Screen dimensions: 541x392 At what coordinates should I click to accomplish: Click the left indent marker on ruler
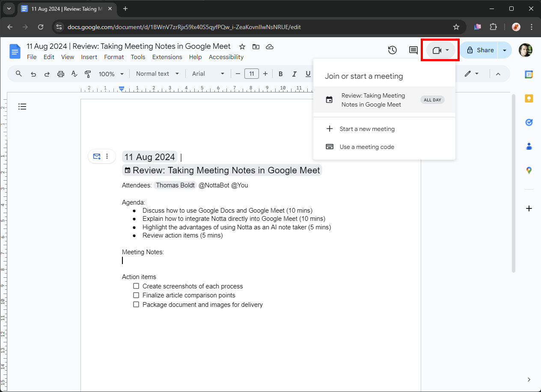point(122,89)
